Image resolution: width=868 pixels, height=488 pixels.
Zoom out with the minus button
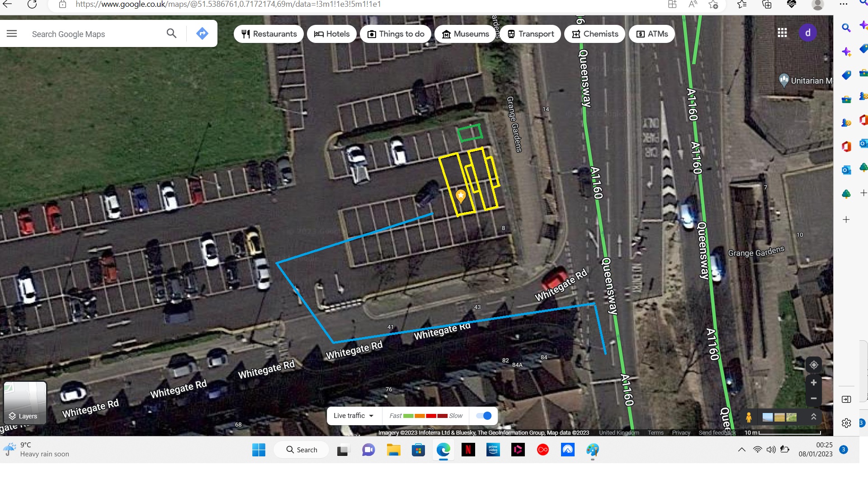pos(814,399)
